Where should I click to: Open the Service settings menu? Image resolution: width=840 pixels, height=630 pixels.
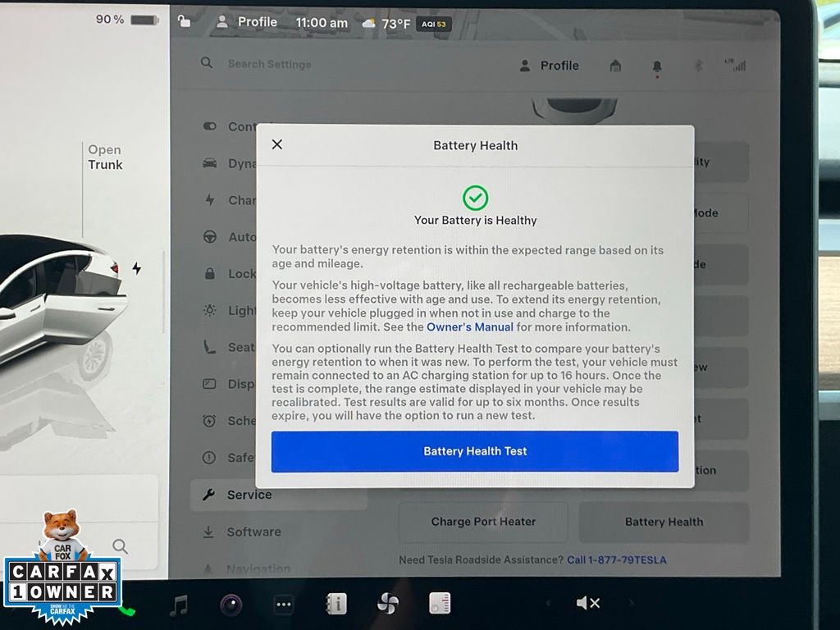[x=249, y=495]
